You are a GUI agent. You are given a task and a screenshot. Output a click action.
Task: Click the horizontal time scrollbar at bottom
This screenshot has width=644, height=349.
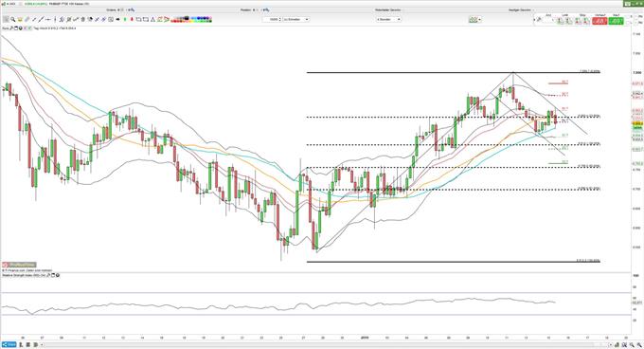(x=325, y=344)
